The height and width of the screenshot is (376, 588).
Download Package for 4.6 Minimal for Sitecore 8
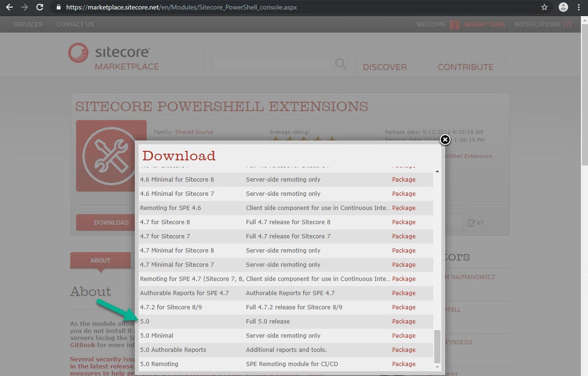[x=404, y=179]
